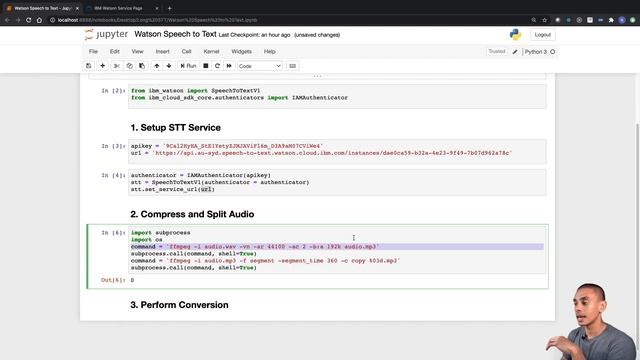Open the browser profile avatar
640x360 pixels.
tap(622, 20)
